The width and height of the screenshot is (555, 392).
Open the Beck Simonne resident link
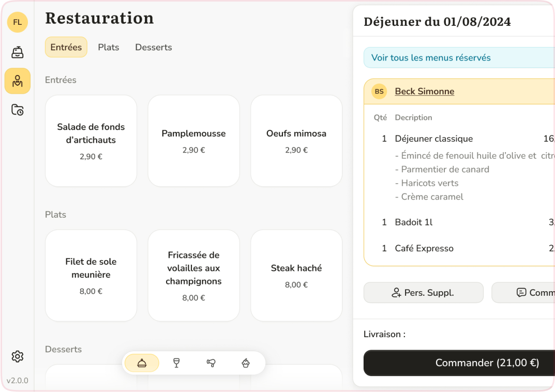[x=424, y=92]
